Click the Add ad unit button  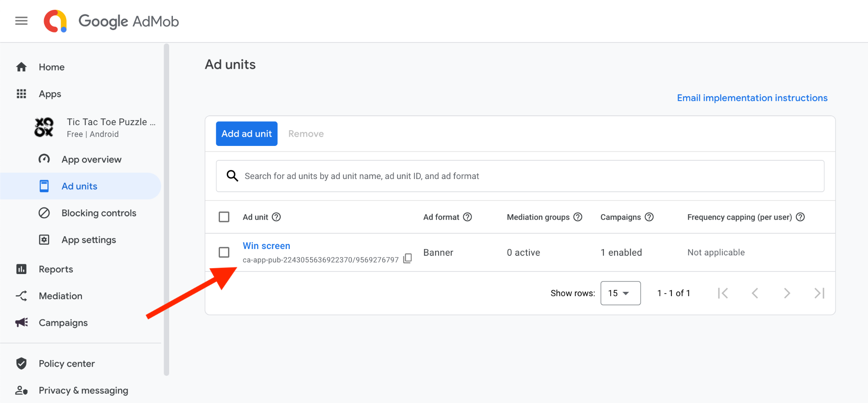246,133
